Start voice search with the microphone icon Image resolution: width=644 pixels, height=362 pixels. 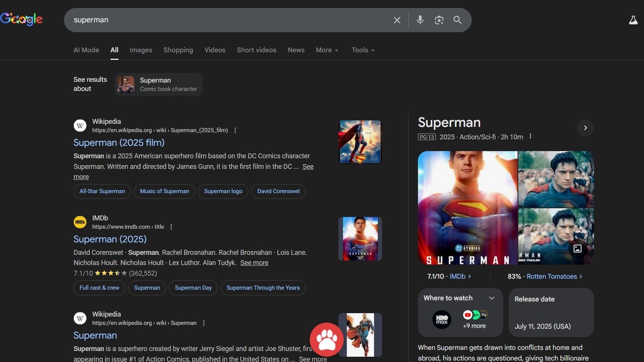(420, 20)
